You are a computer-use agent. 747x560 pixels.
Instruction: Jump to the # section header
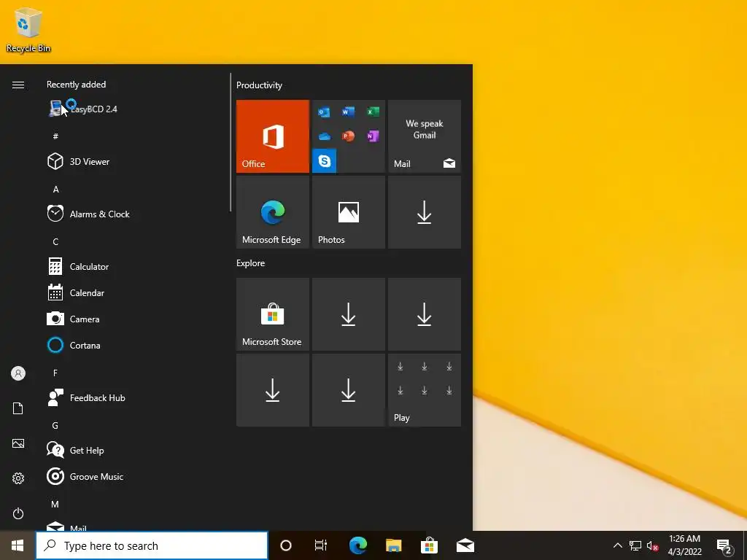pos(55,136)
